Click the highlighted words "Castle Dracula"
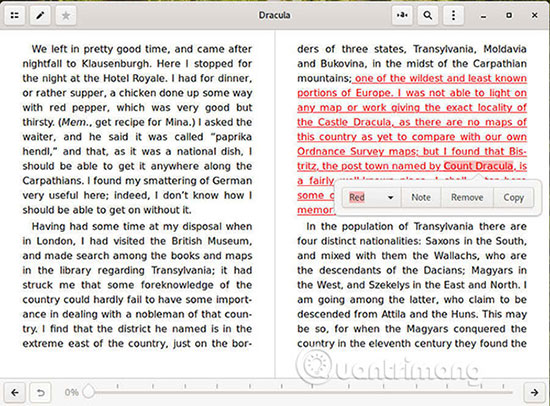Screen dimensions: 550x406 pos(354,122)
